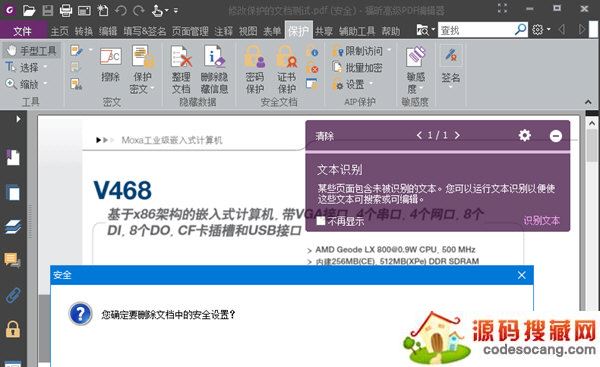Redo the last undone action

coord(139,10)
